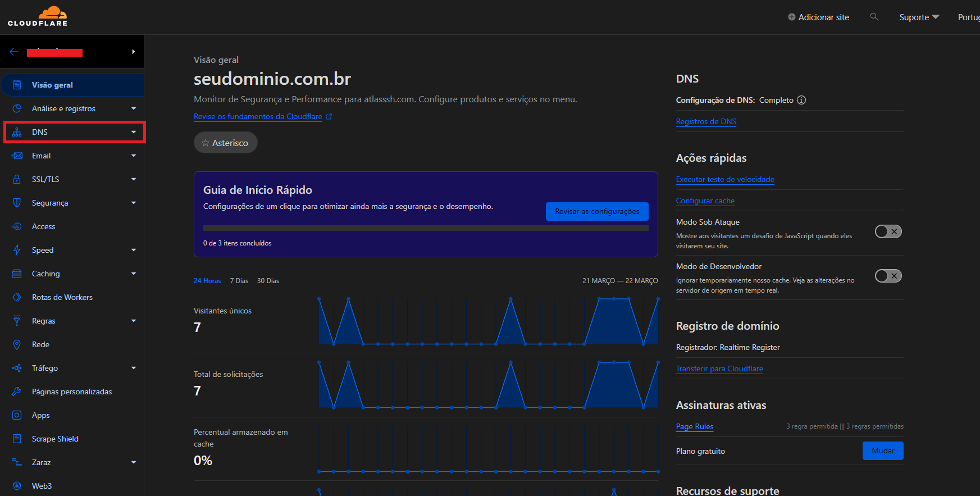The image size is (980, 496).
Task: Toggle Modo de Desenvolvedor switch
Action: point(888,276)
